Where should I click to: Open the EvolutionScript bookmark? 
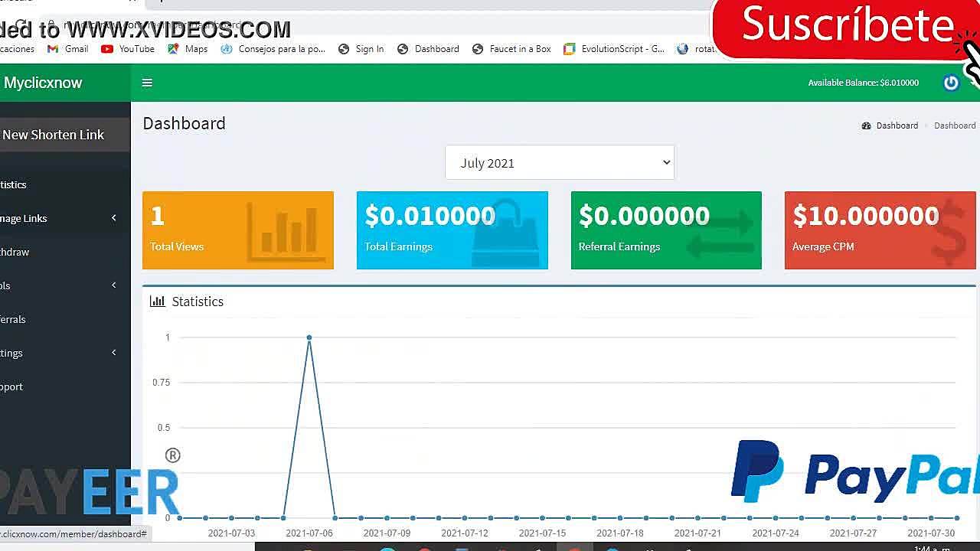click(x=614, y=49)
